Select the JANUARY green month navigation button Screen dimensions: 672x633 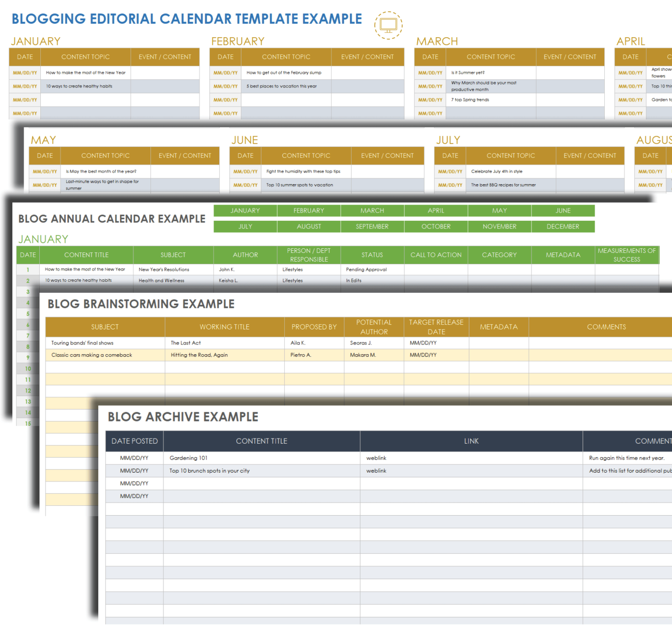245,210
